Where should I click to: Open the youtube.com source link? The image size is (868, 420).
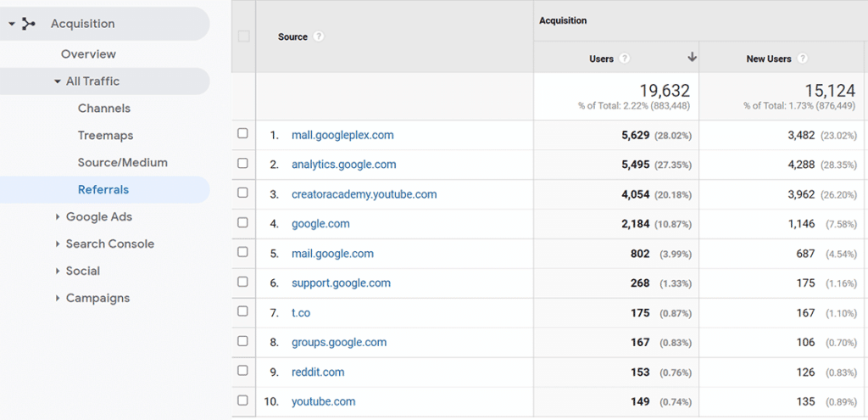[x=323, y=401]
